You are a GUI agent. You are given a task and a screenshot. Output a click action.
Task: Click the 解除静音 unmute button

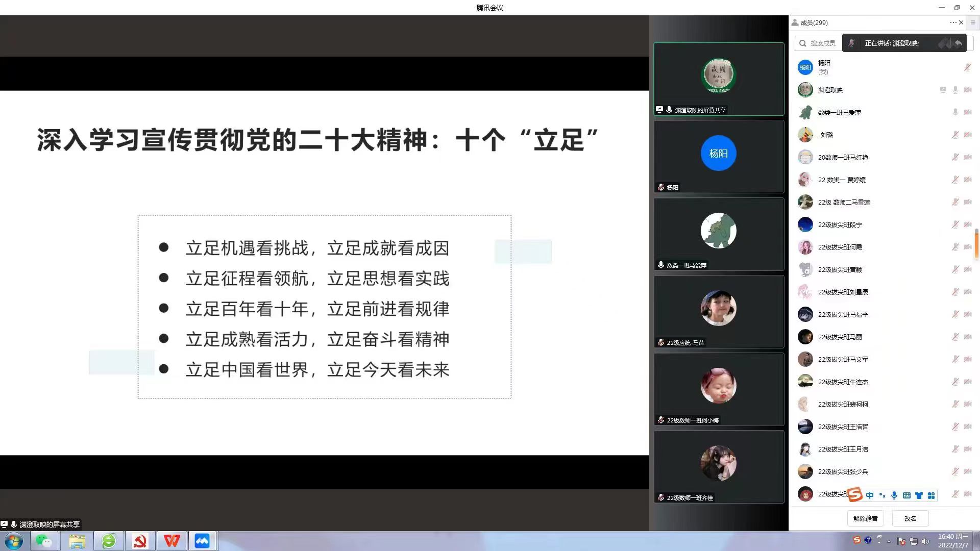865,518
